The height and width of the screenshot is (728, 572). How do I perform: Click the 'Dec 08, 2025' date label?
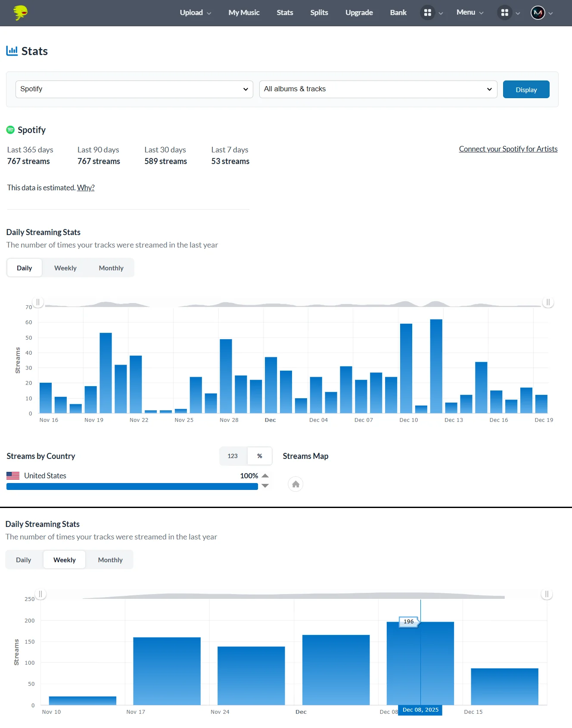pyautogui.click(x=420, y=710)
